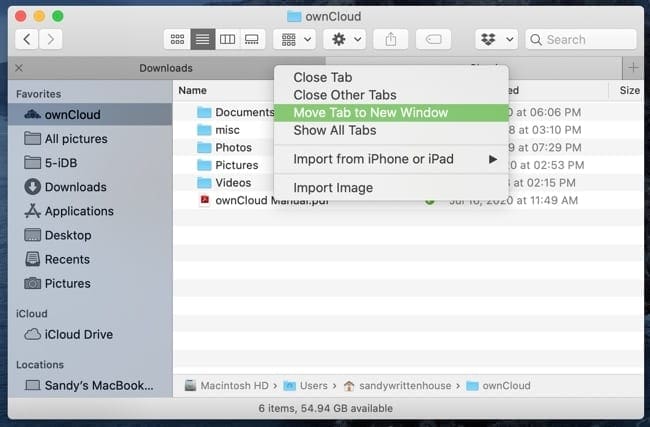Switch to list view
Image resolution: width=650 pixels, height=427 pixels.
pyautogui.click(x=202, y=39)
